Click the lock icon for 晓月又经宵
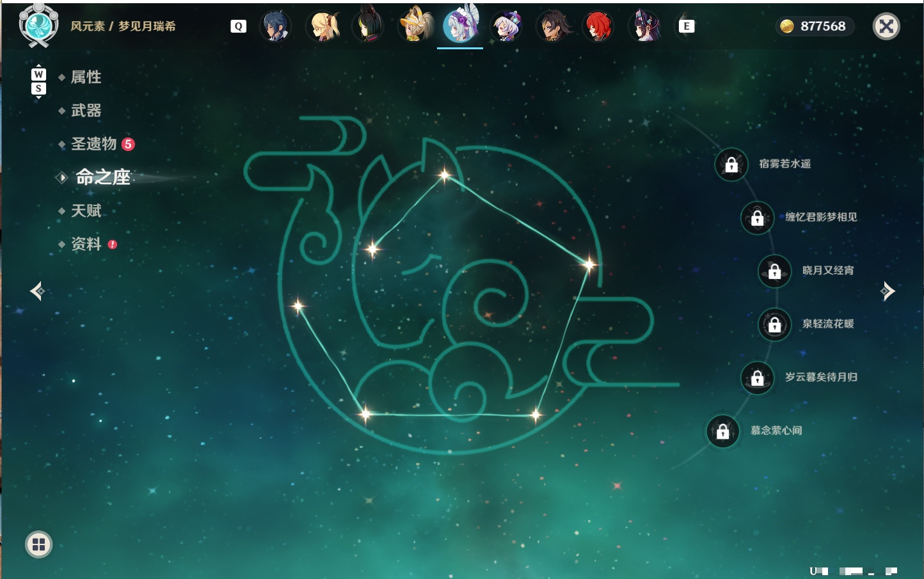This screenshot has width=924, height=579. (x=775, y=271)
